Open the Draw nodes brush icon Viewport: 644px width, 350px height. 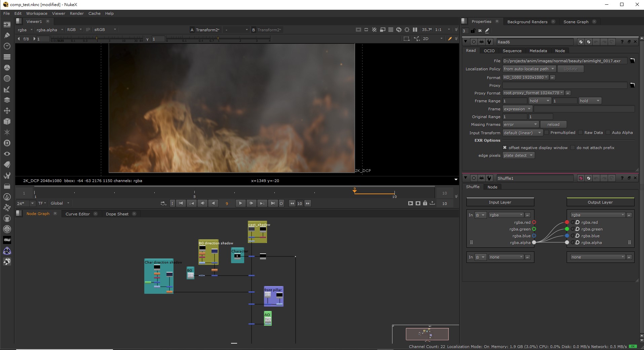click(x=7, y=35)
